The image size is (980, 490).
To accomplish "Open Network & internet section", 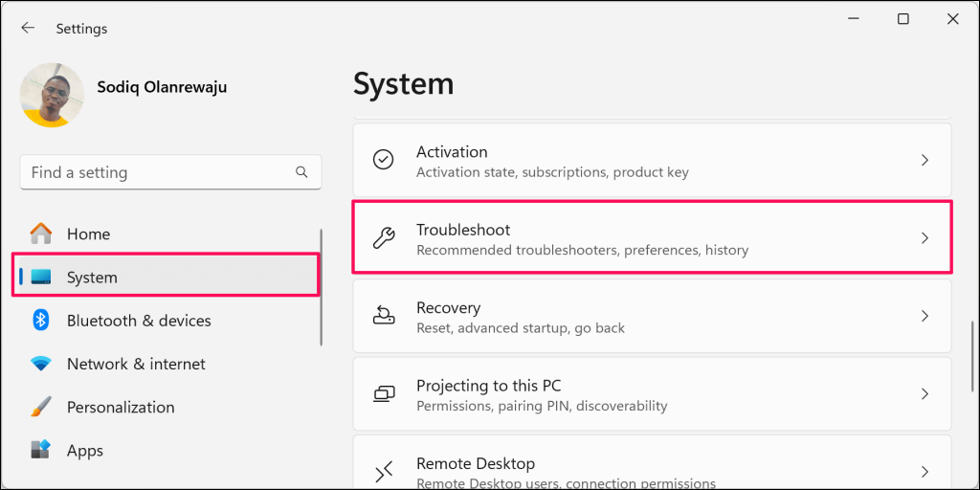I will point(136,364).
